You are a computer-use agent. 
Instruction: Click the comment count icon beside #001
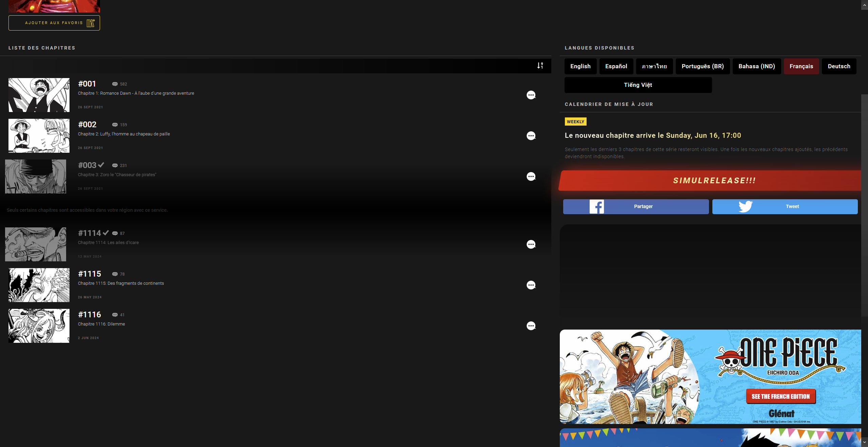pos(115,84)
